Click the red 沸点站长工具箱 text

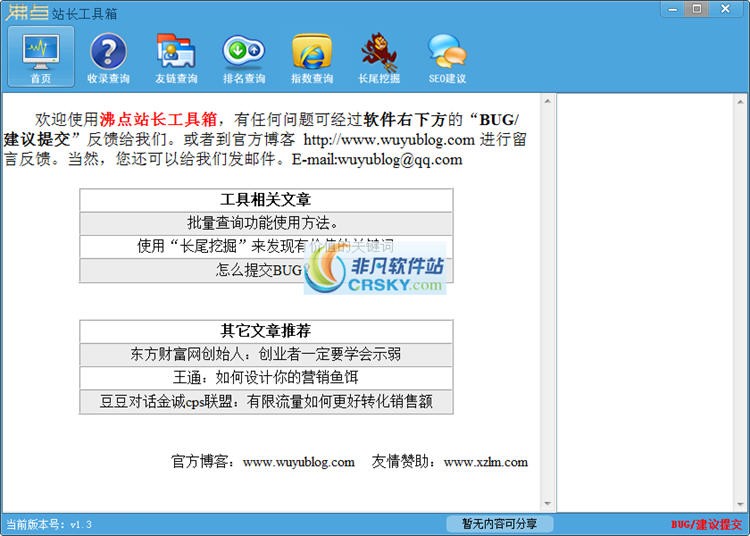click(158, 119)
